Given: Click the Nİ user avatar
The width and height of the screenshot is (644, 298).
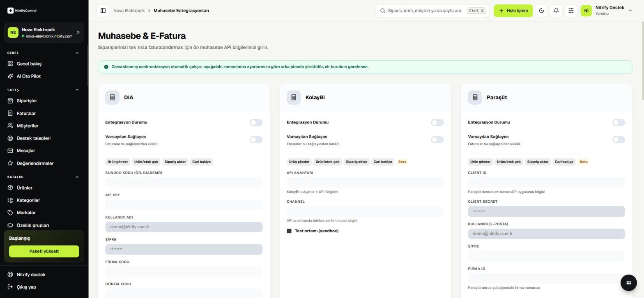Looking at the screenshot, I should pos(586,11).
